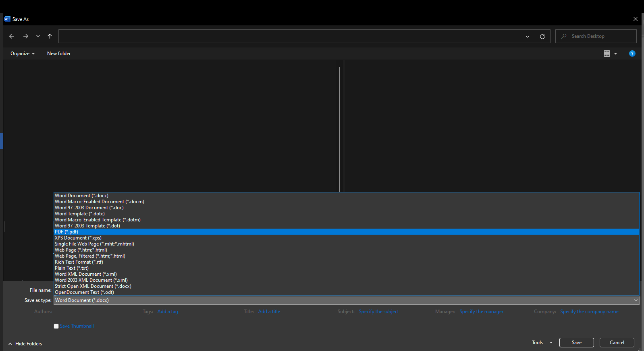Click Add a title link
This screenshot has height=351, width=644.
coord(269,312)
